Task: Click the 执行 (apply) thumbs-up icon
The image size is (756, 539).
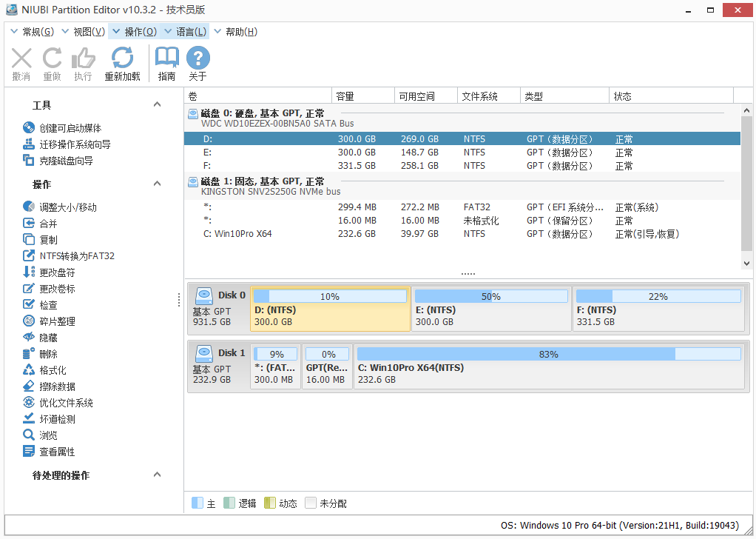Action: (x=83, y=58)
